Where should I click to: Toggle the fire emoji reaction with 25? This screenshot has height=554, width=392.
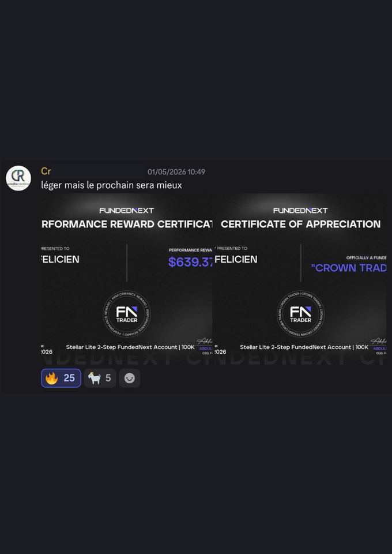[x=61, y=378]
